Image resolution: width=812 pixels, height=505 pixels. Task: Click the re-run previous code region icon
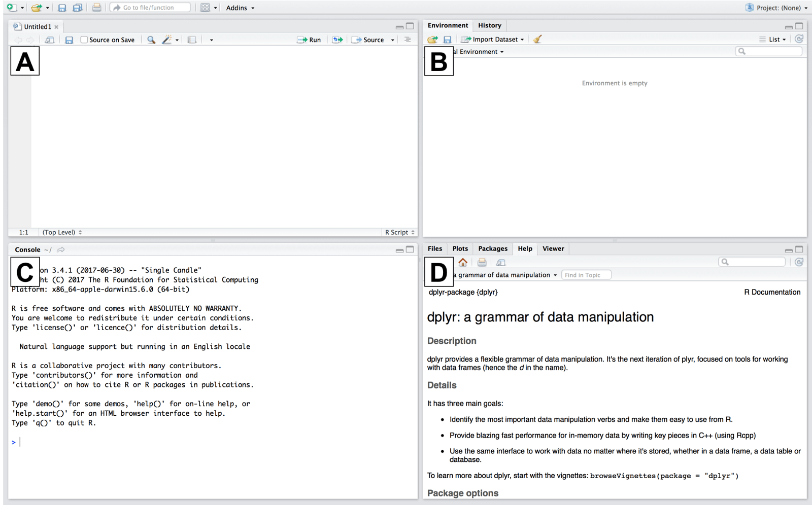337,40
